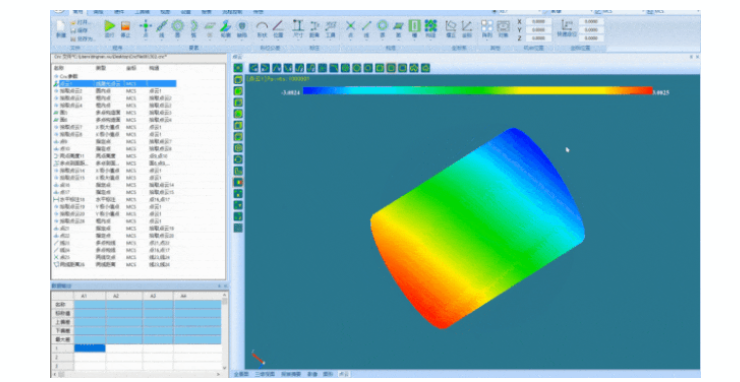Select the Point element tool with green dot

pyautogui.click(x=145, y=26)
